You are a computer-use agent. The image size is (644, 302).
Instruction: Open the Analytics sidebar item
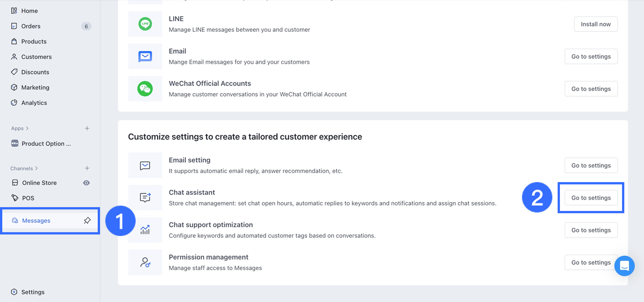[x=34, y=103]
